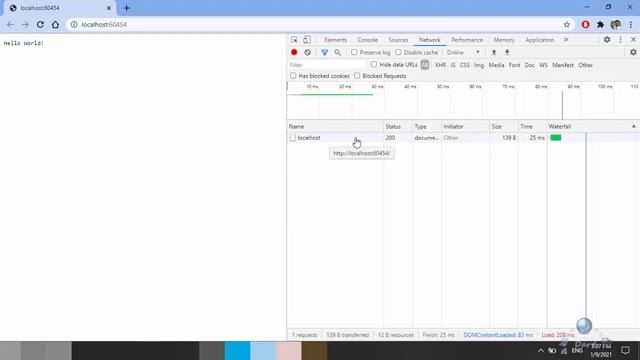Check Blocked Requests option
The height and width of the screenshot is (360, 640).
pos(357,76)
